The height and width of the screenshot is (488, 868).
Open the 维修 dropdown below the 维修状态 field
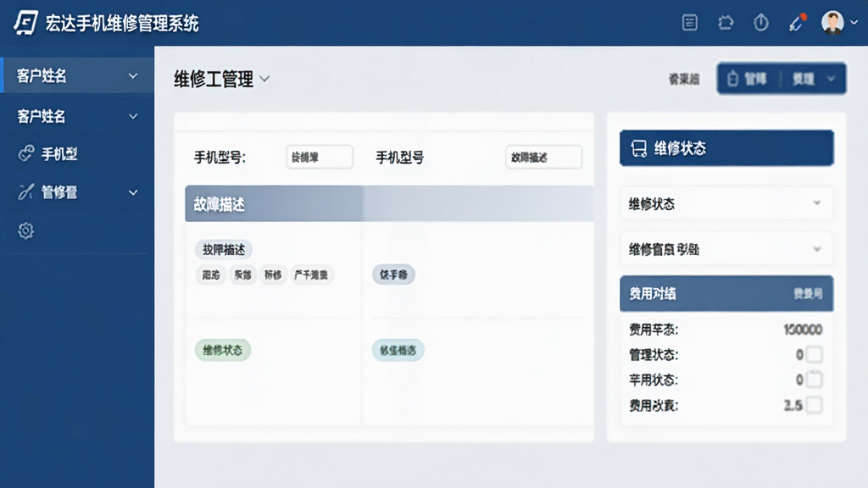click(x=726, y=250)
